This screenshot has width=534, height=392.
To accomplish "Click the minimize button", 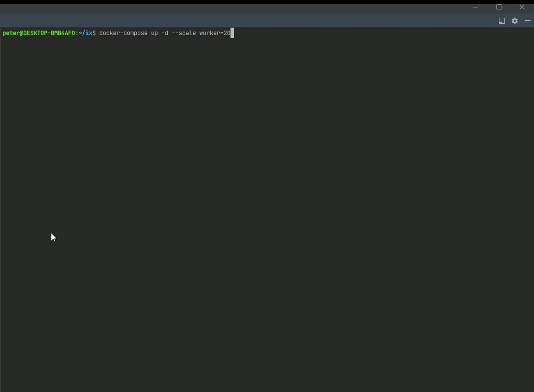I will pyautogui.click(x=476, y=7).
